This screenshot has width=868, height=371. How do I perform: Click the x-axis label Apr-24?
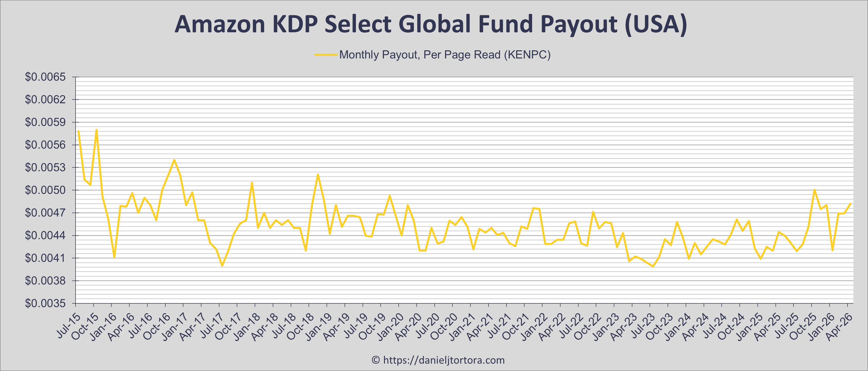(x=696, y=327)
